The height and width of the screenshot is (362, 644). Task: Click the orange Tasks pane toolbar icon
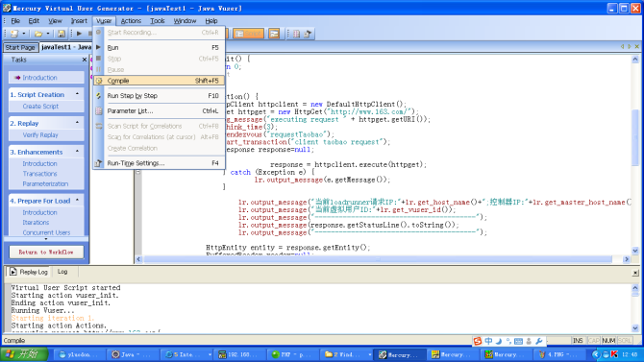tap(274, 34)
